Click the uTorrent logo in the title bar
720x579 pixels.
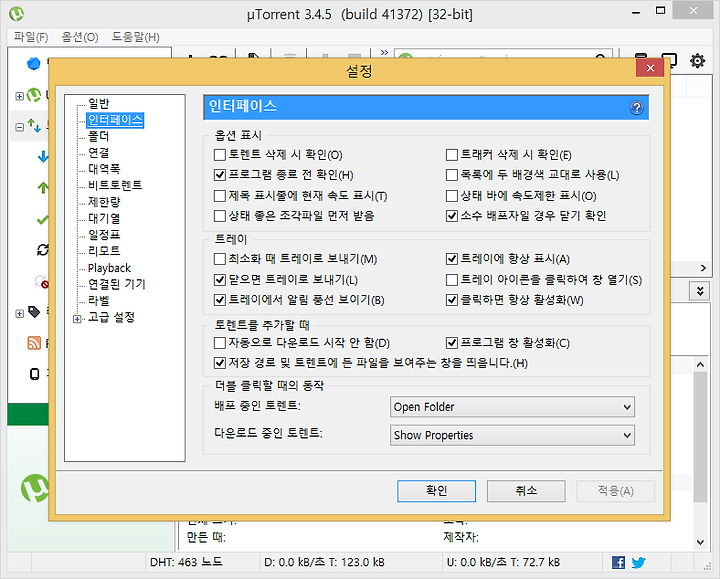click(x=16, y=14)
